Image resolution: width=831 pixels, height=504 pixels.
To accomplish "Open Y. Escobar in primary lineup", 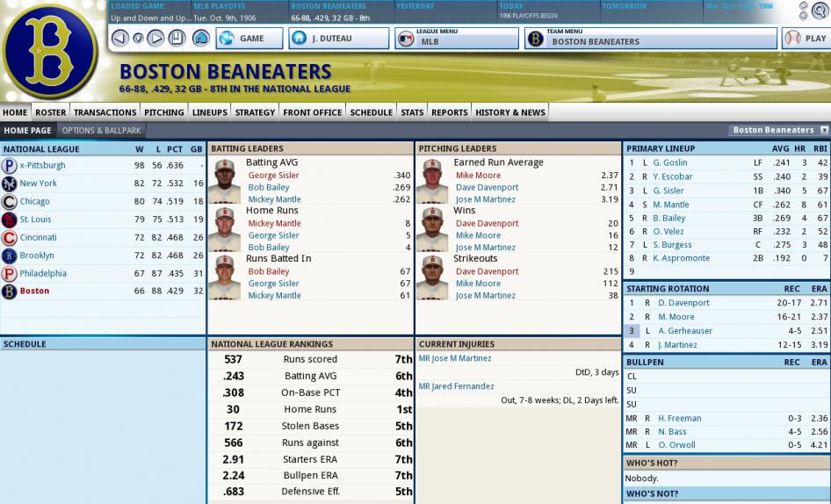I will (x=673, y=176).
